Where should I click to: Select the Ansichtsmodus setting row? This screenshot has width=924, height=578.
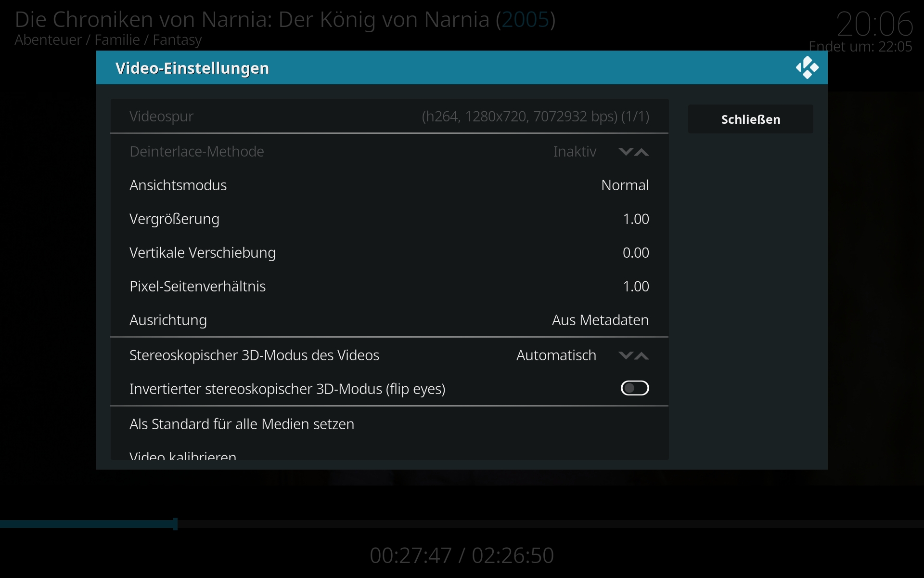tap(389, 185)
